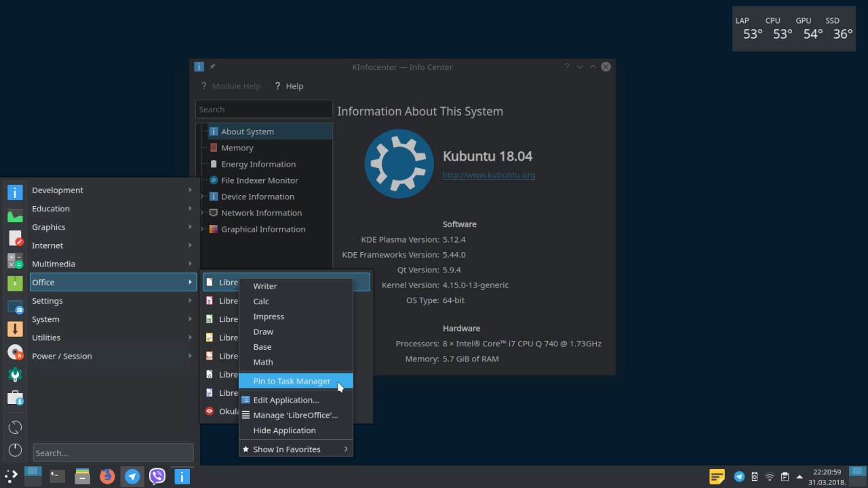Show hidden system tray icons arrow
This screenshot has width=868, height=488.
(x=800, y=476)
